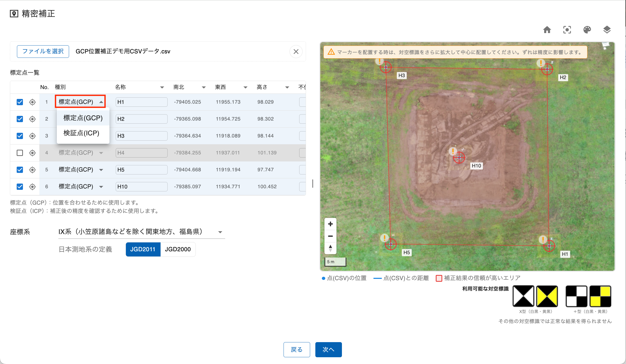Screen dimensions: 626x364
Task: Clear the selected CSV file with X
Action: pyautogui.click(x=296, y=52)
